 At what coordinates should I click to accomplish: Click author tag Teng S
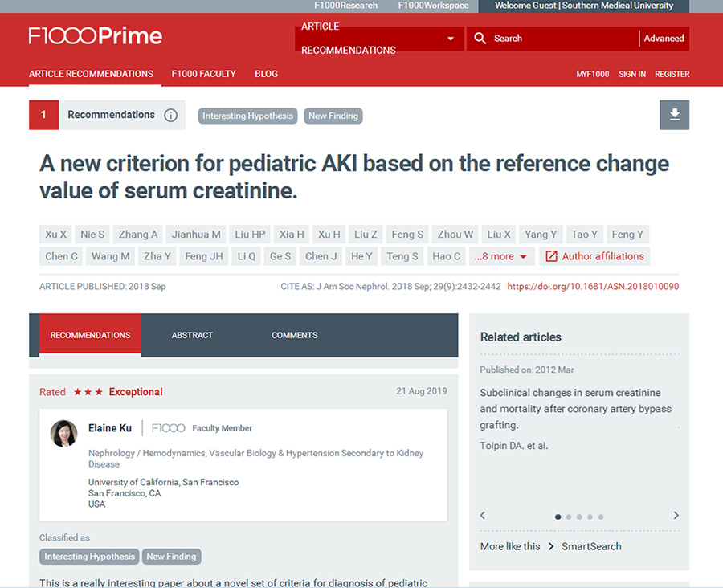[402, 256]
